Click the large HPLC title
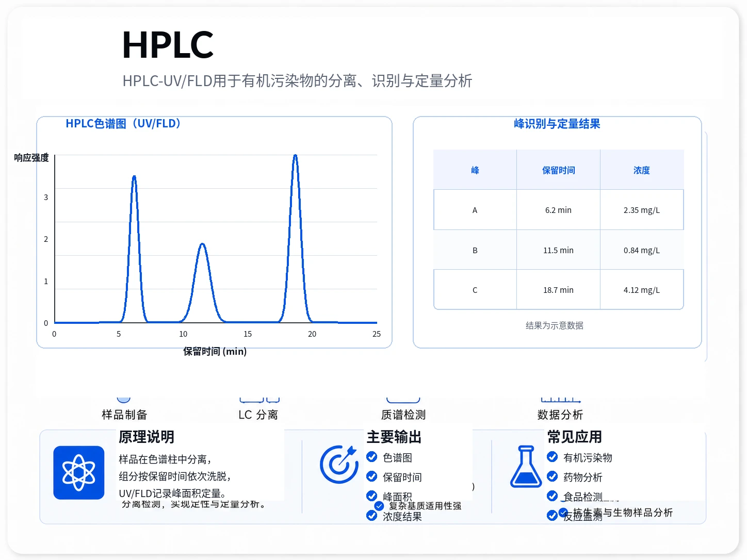 click(x=168, y=45)
